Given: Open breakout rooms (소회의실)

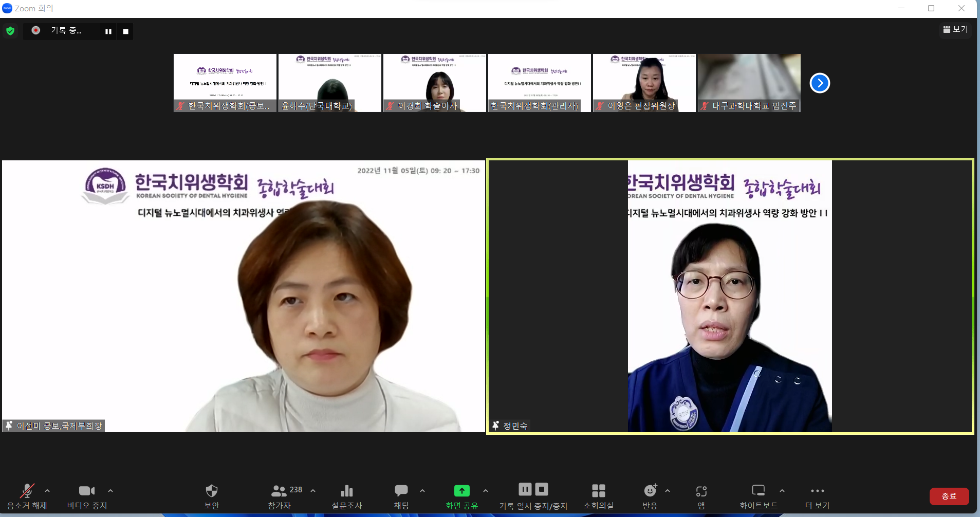Looking at the screenshot, I should pyautogui.click(x=598, y=491).
